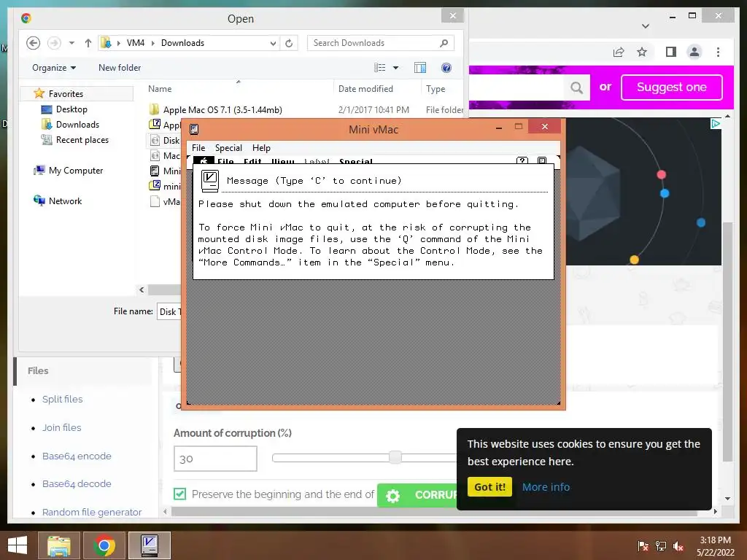This screenshot has width=747, height=560.
Task: Click the browser page vertical scrollbar
Action: tap(727, 341)
